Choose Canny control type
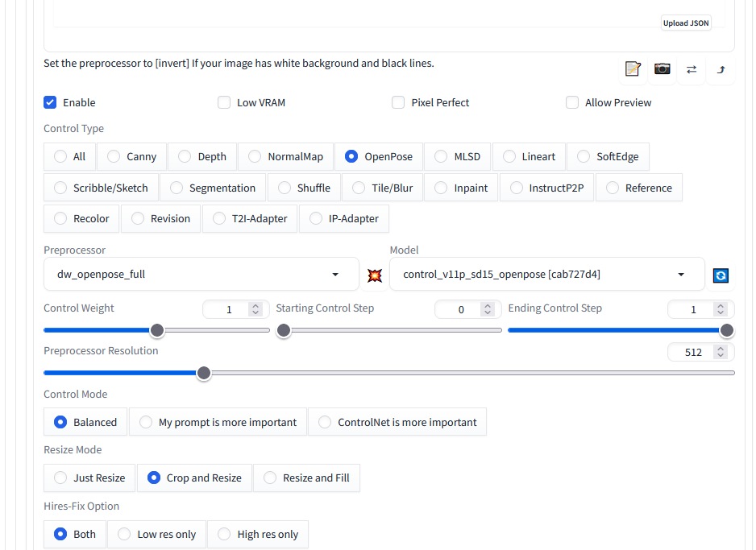Screen dimensions: 756x550 131,156
